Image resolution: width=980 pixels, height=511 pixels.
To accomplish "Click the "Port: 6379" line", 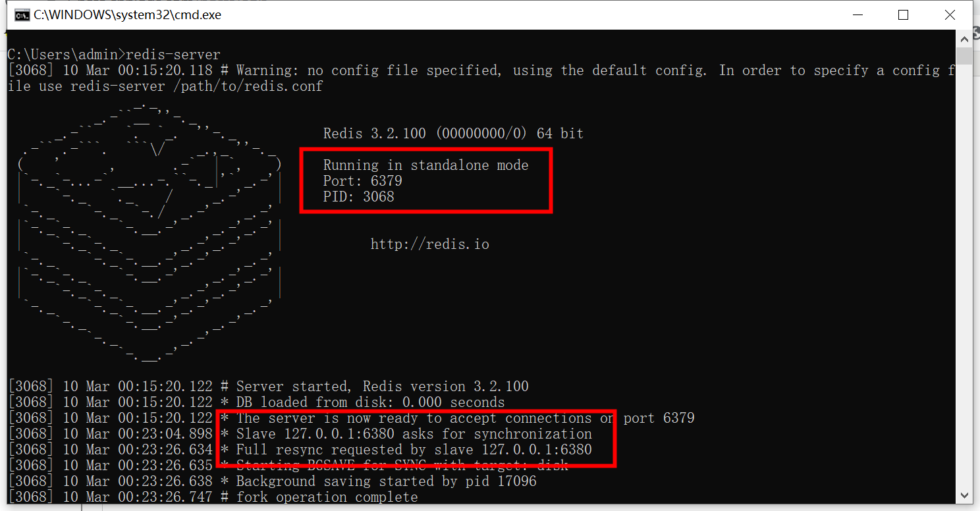I will click(x=362, y=181).
